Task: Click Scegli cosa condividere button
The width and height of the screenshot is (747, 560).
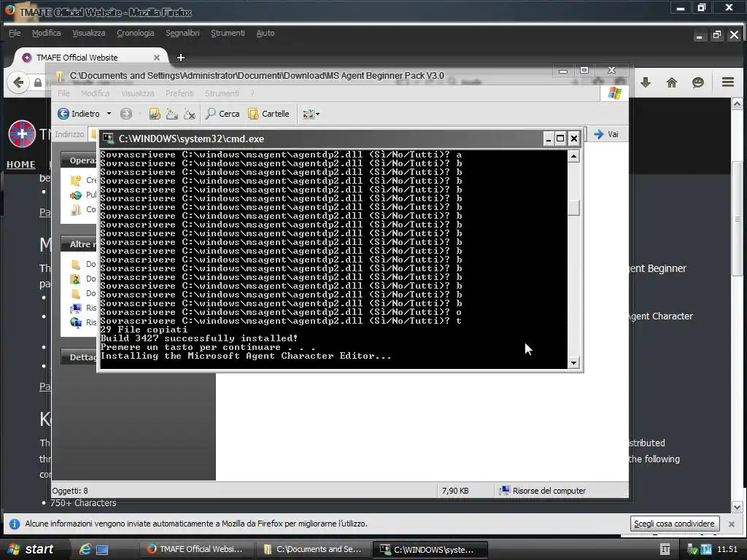Action: pyautogui.click(x=674, y=524)
